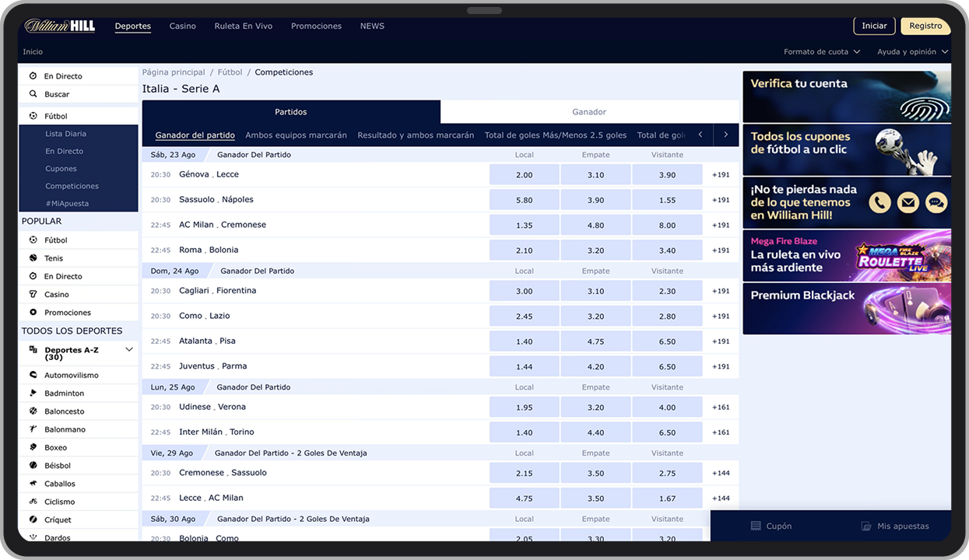Viewport: 969px width, 560px height.
Task: Open the NEWS menu item
Action: coord(372,26)
